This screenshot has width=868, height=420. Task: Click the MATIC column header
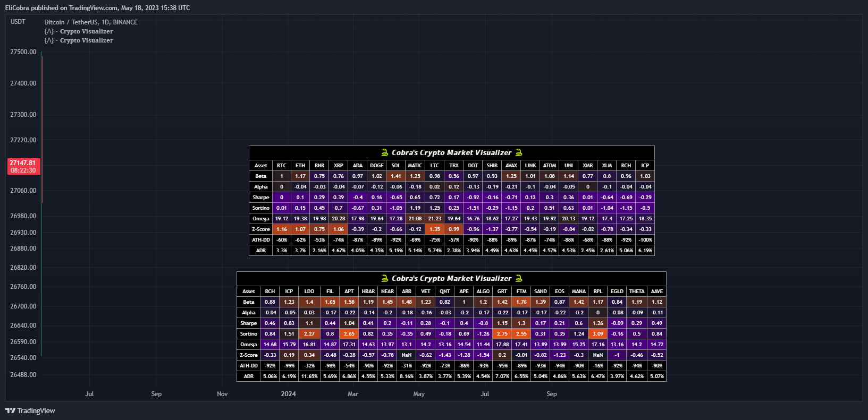[x=415, y=166]
